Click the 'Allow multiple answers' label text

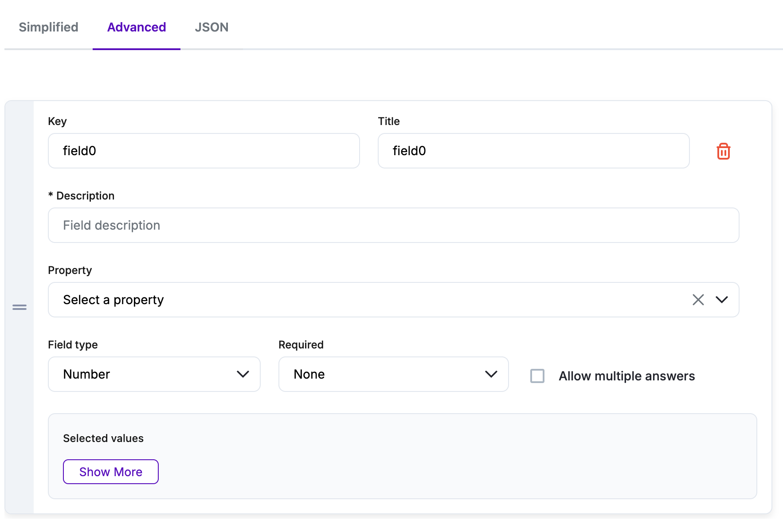626,376
